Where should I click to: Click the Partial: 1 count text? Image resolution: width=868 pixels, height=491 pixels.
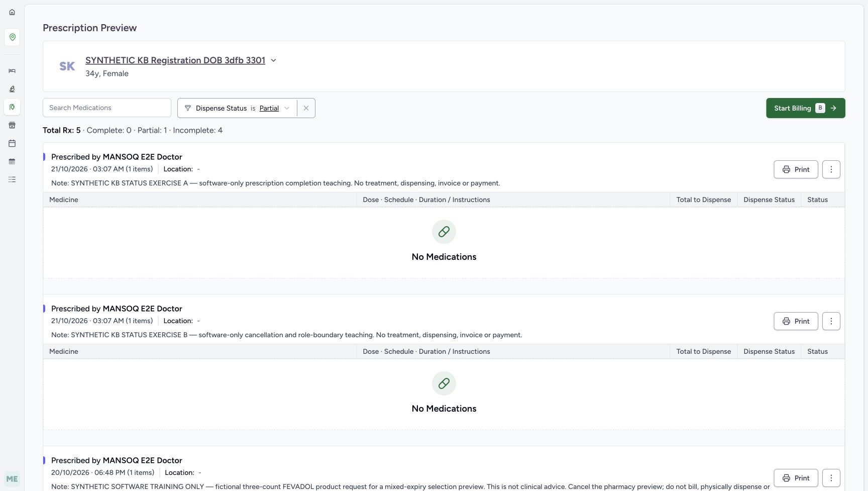click(152, 130)
